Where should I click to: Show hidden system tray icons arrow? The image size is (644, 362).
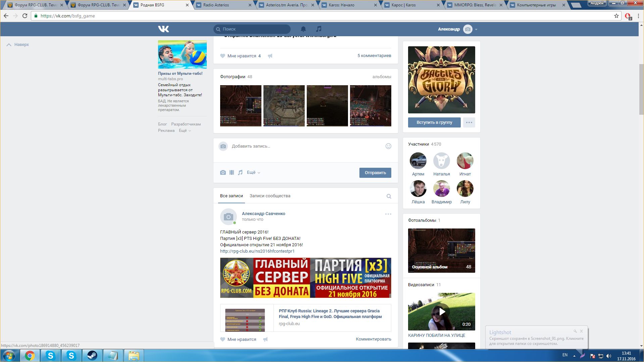[x=574, y=356]
